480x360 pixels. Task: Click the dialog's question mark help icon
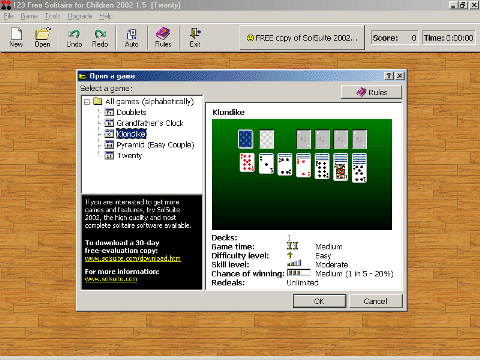point(389,76)
